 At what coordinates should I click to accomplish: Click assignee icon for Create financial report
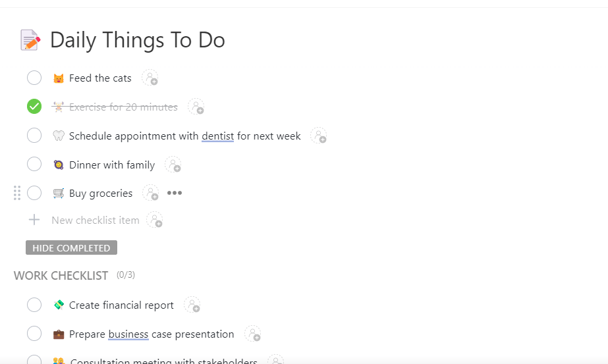point(192,305)
